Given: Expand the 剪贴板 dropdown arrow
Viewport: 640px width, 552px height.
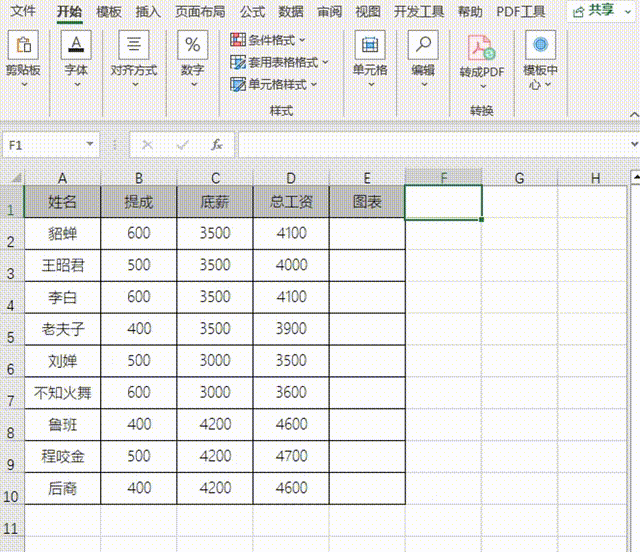Looking at the screenshot, I should [24, 85].
